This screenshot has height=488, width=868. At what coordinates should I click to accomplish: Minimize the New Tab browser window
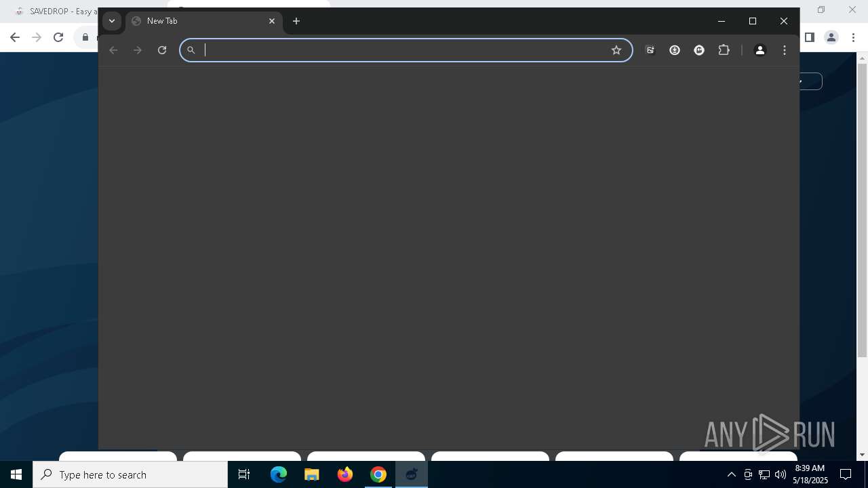[722, 21]
